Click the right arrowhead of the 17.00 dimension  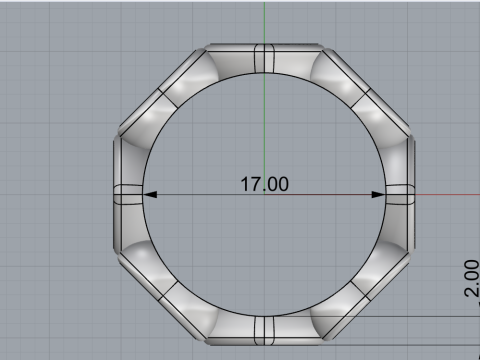tap(379, 194)
